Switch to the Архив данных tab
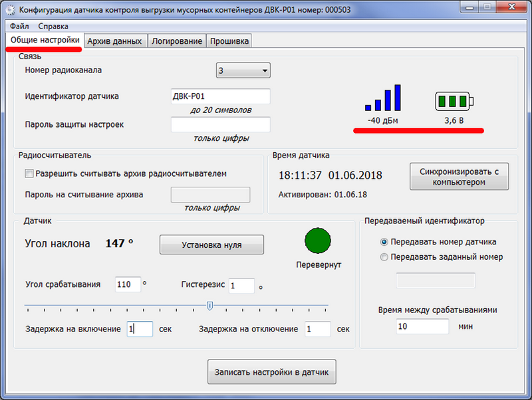532x400 pixels. pos(114,41)
